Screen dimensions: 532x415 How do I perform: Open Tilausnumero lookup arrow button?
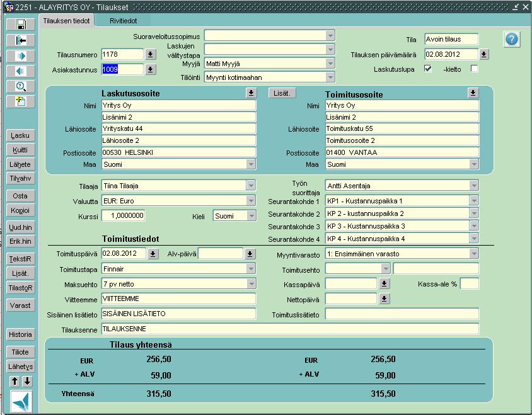tap(151, 54)
